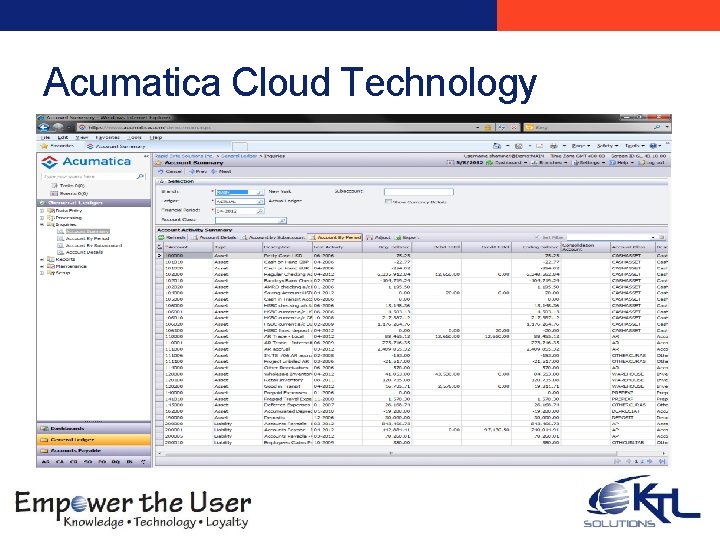Viewport: 720px width, 540px height.
Task: Open the IE Safety command menu
Action: point(607,146)
